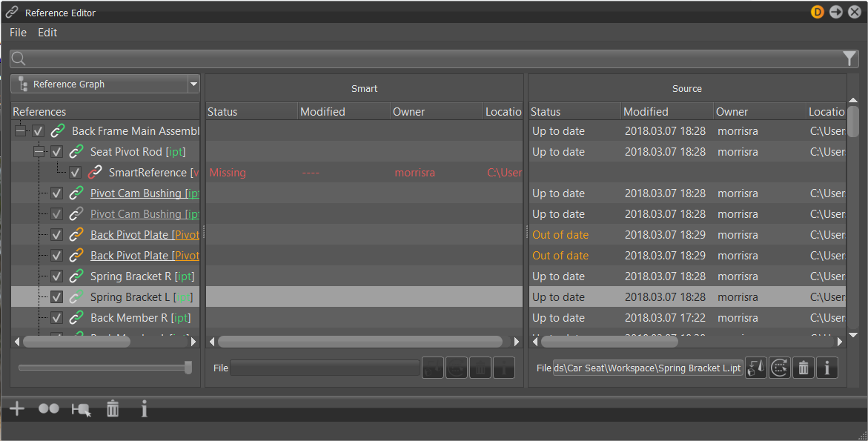868x441 pixels.
Task: Click the pointer selection icon on the bottom toolbar
Action: click(x=80, y=408)
